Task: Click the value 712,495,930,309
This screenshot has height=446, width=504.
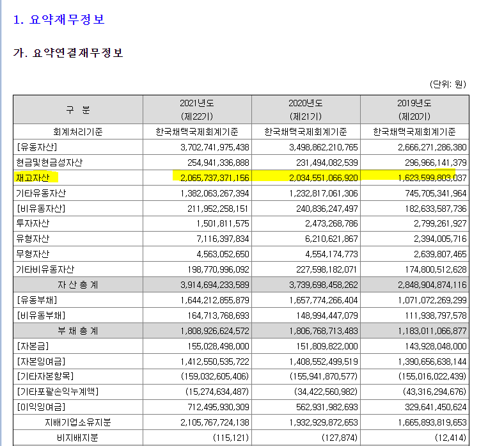Action: (x=218, y=407)
